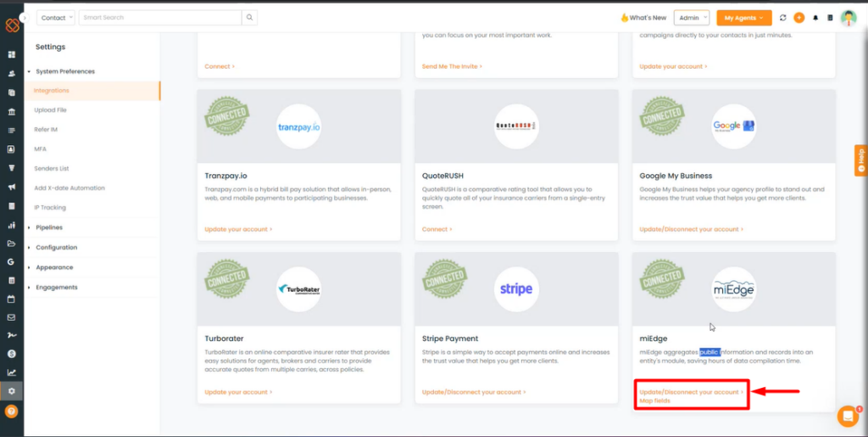This screenshot has width=868, height=437.
Task: Click Update/Disconnect under Google My Business
Action: (x=691, y=229)
